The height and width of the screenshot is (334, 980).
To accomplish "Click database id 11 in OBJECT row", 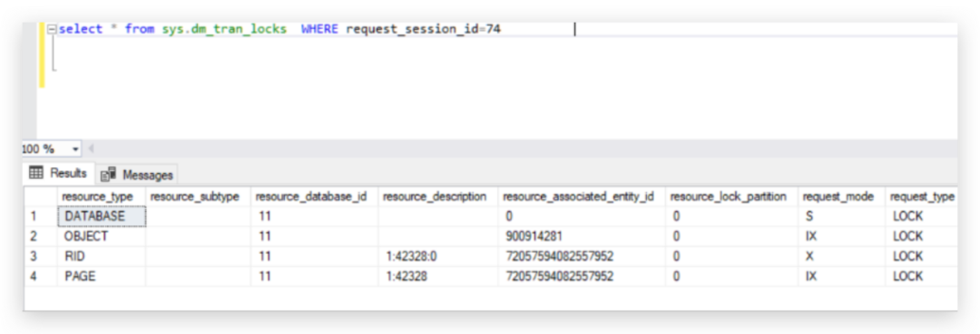I will (x=314, y=236).
